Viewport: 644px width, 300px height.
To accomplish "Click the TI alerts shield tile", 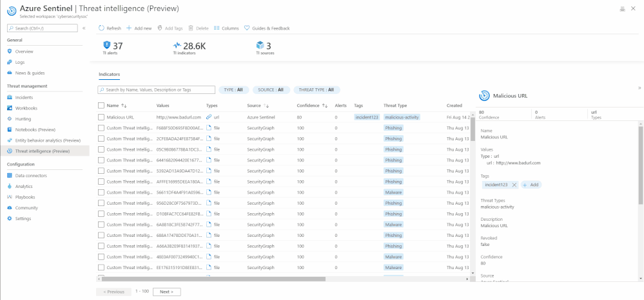I will coord(113,48).
